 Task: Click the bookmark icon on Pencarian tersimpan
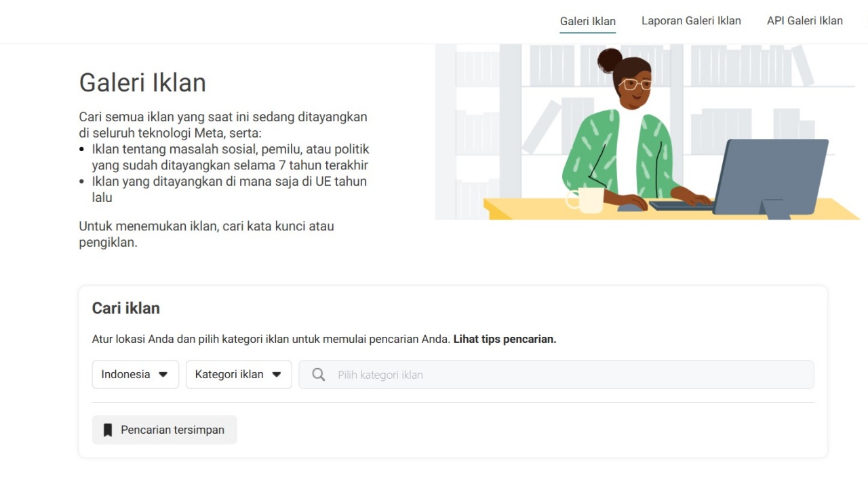(x=108, y=429)
